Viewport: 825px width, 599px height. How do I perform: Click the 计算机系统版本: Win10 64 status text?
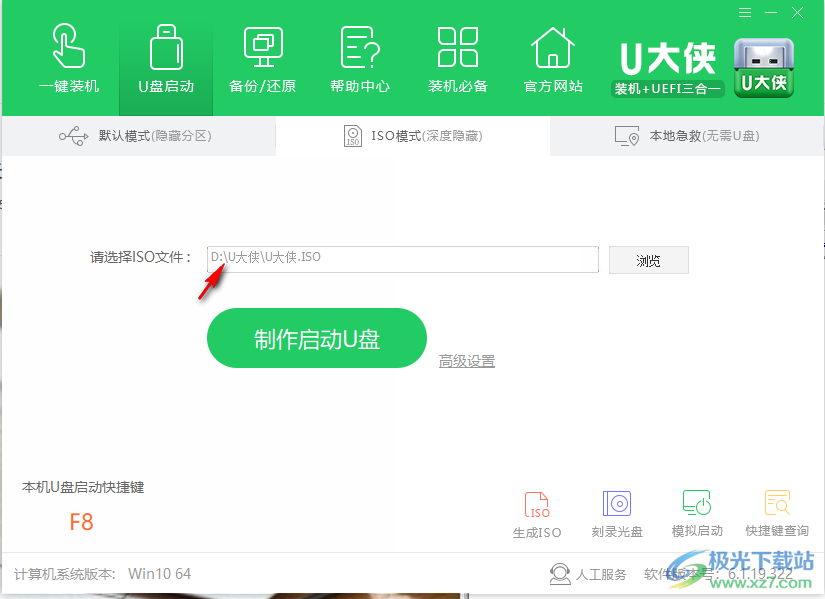pos(103,574)
